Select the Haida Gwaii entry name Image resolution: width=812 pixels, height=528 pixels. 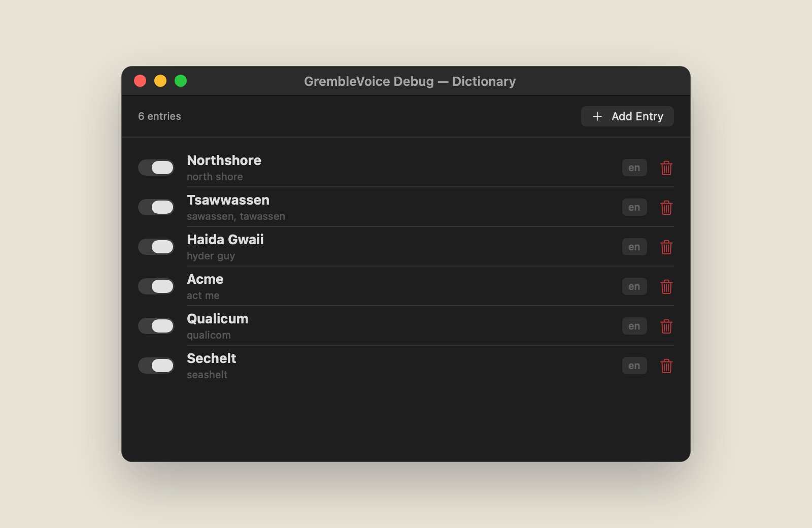coord(225,240)
